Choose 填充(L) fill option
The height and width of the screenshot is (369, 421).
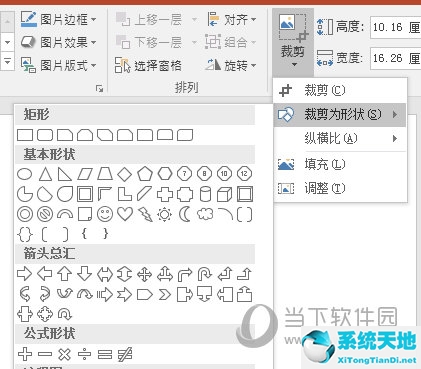[340, 164]
